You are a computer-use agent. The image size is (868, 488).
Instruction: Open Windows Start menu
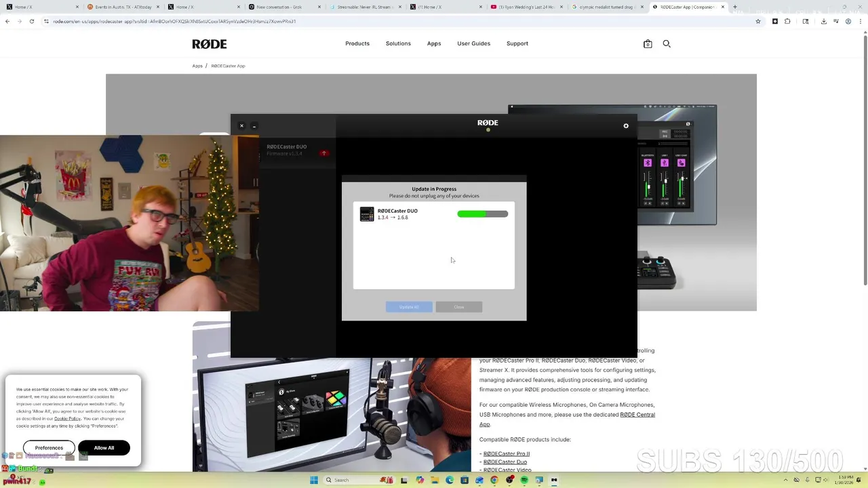(313, 480)
